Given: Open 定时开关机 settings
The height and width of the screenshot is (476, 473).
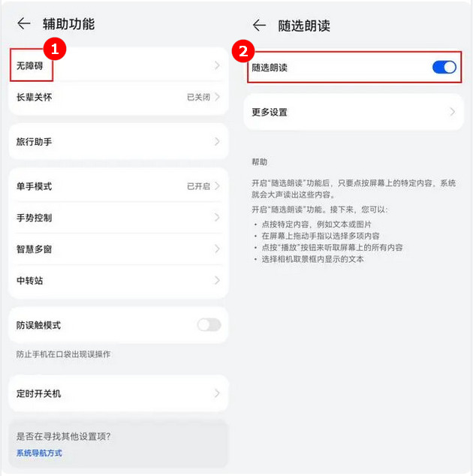Looking at the screenshot, I should click(119, 393).
